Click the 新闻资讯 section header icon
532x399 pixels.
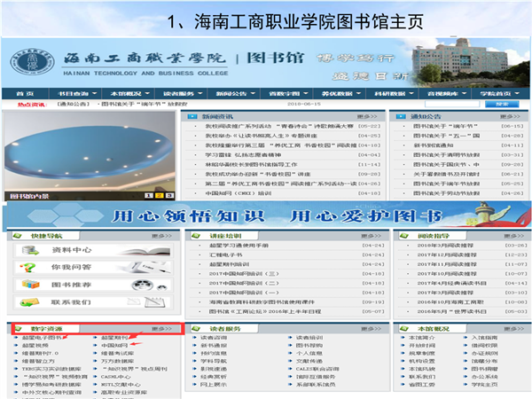192,116
